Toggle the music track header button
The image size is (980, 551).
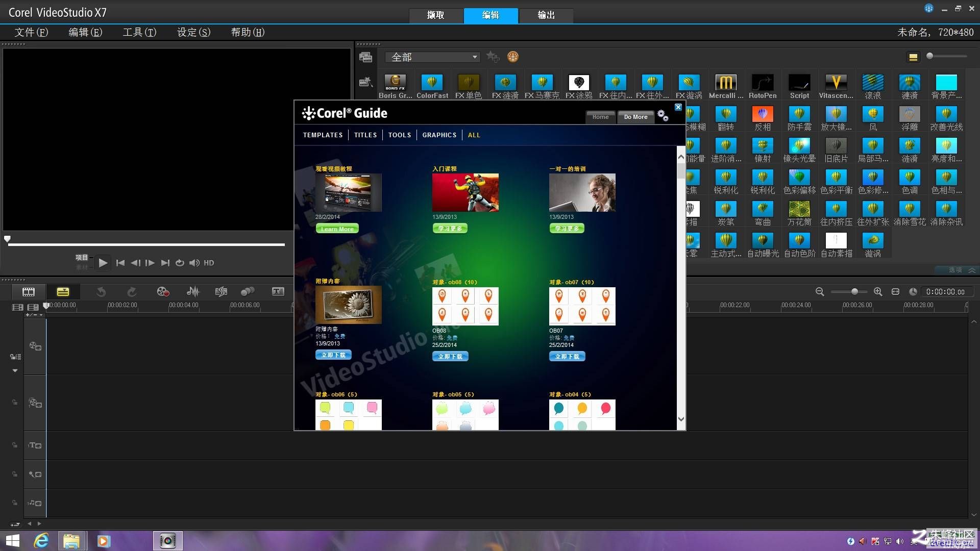pyautogui.click(x=35, y=503)
